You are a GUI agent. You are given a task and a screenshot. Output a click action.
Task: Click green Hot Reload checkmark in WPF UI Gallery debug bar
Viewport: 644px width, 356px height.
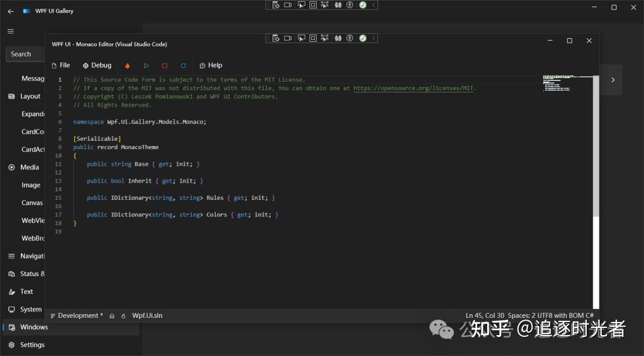click(363, 5)
